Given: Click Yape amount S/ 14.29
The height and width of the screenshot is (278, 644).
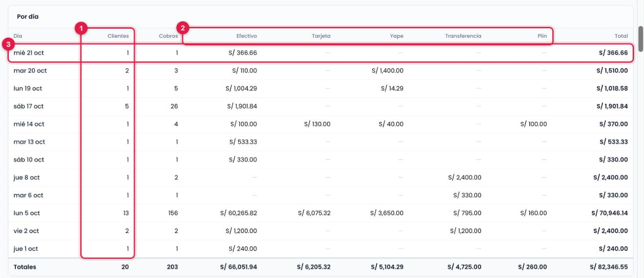Looking at the screenshot, I should 392,88.
